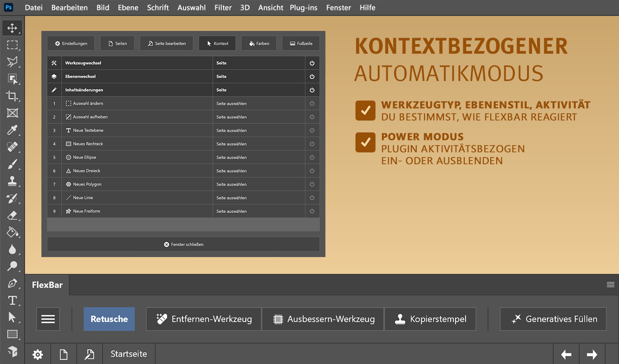Click the Kopierstempel button in FlexBar

coord(431,319)
